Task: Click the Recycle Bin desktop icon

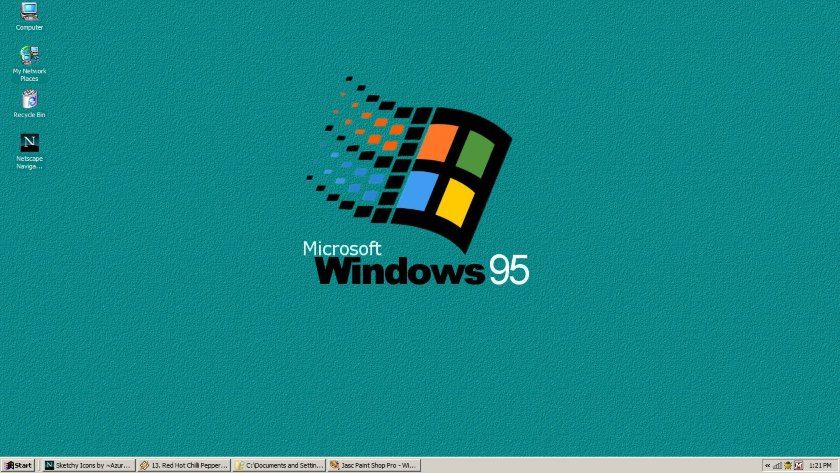Action: (x=29, y=99)
